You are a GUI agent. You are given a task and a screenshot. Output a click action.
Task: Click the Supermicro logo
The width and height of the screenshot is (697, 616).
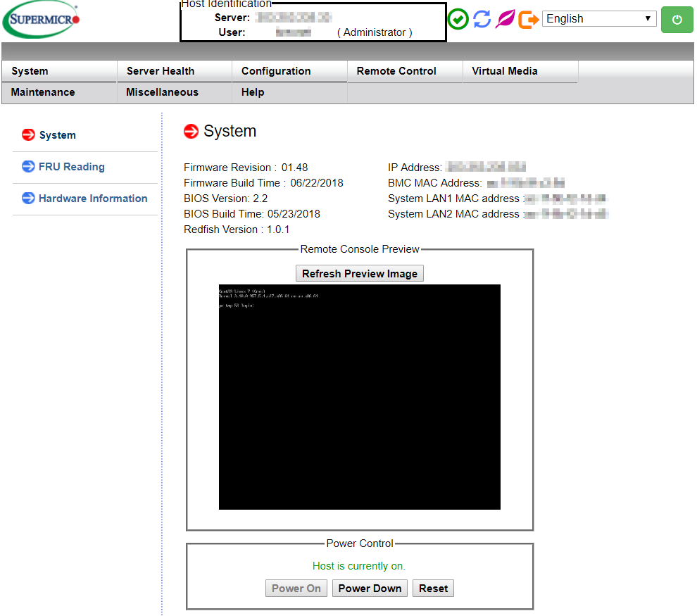[x=42, y=19]
